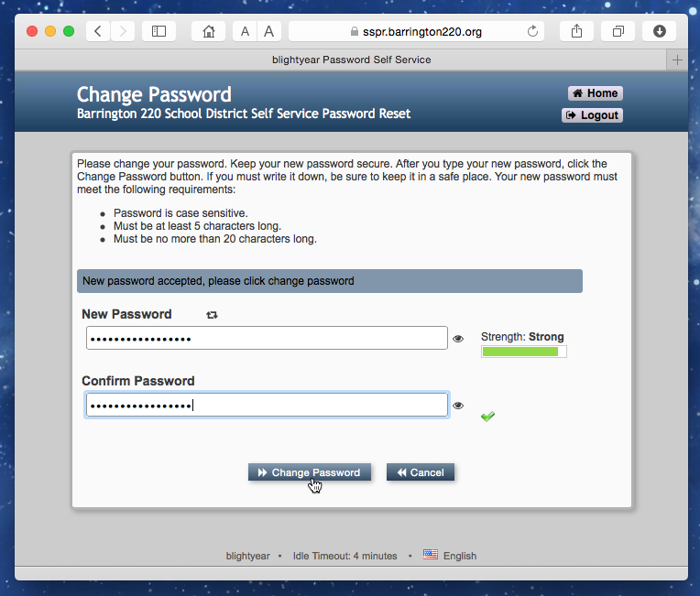Select the blightyear Password Self Service tab
The width and height of the screenshot is (700, 596).
click(341, 60)
